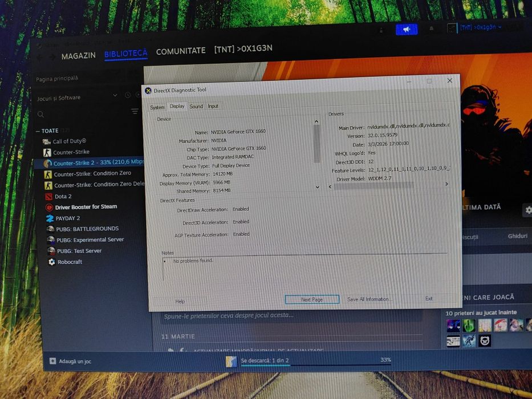The height and width of the screenshot is (399, 532).
Task: Collapse the TOATE games category
Action: (x=38, y=131)
